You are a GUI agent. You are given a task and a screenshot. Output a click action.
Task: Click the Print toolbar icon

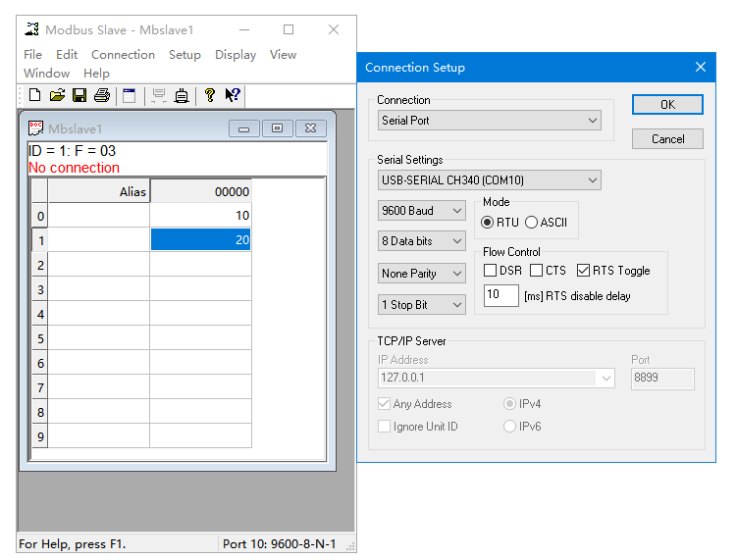click(x=102, y=95)
